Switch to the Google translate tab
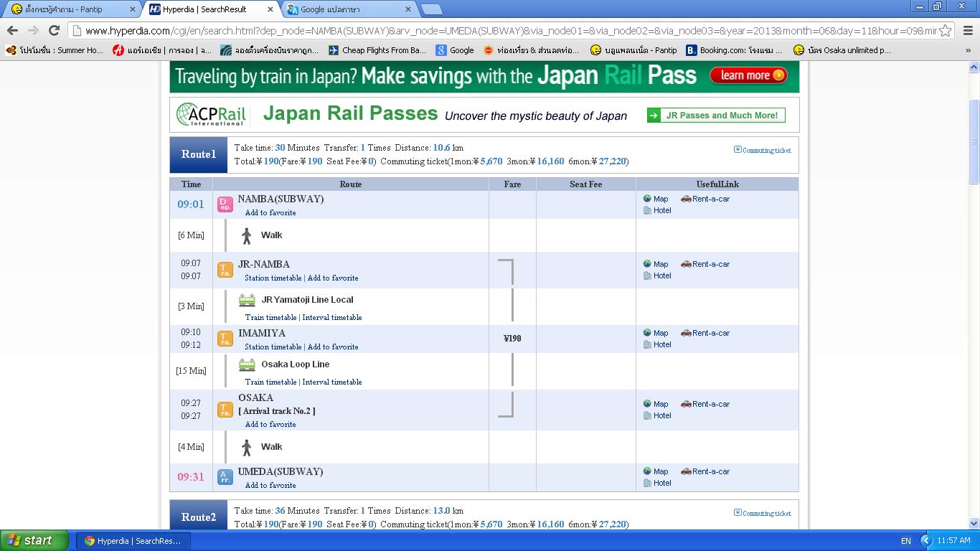 coord(350,9)
